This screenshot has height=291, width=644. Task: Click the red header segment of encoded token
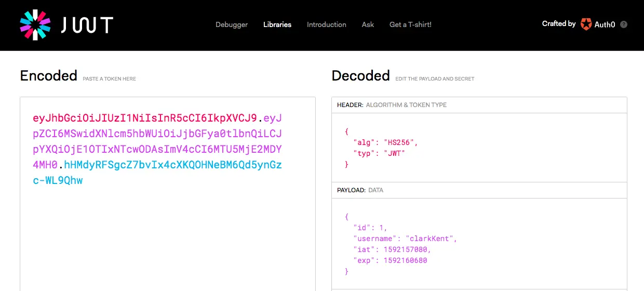tap(144, 118)
